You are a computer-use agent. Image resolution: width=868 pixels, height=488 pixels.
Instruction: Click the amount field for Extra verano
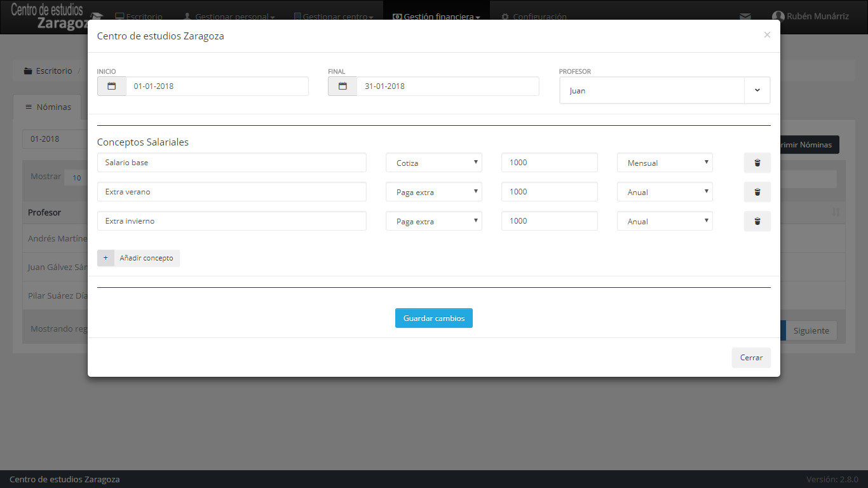[550, 192]
